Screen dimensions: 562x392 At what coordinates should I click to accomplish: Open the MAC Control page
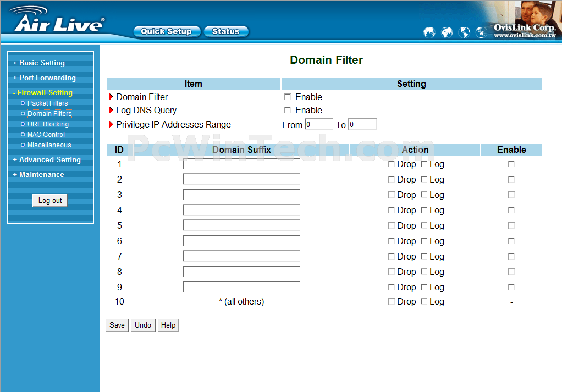pyautogui.click(x=46, y=134)
